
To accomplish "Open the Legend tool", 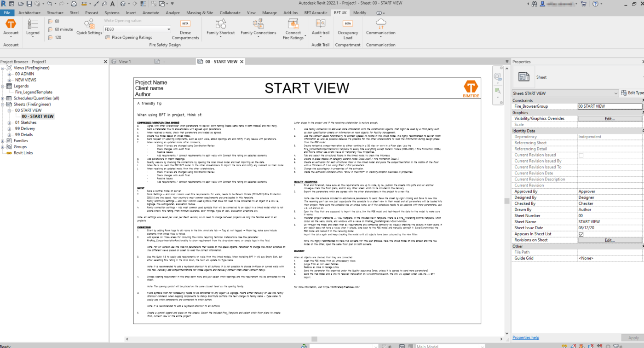I will (33, 28).
